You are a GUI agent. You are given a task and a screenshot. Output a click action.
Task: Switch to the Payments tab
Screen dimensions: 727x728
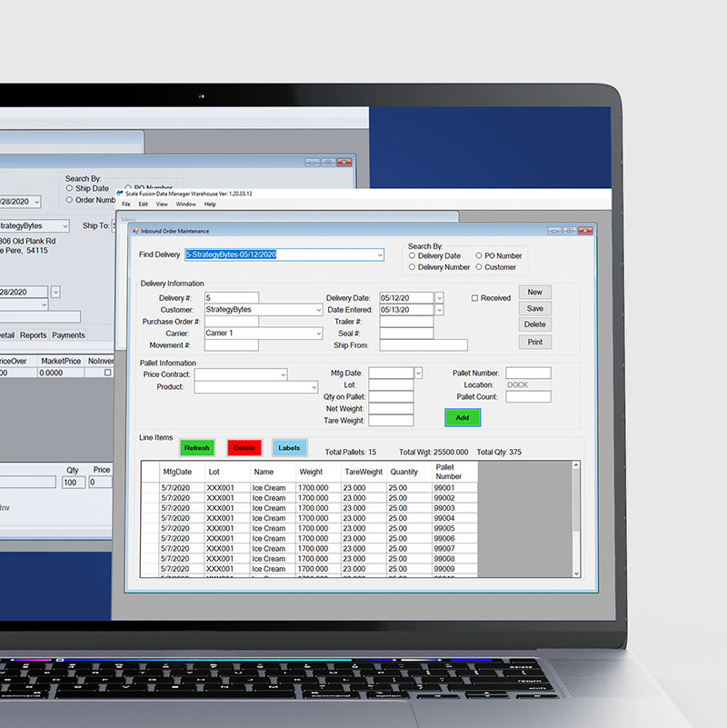pyautogui.click(x=68, y=335)
